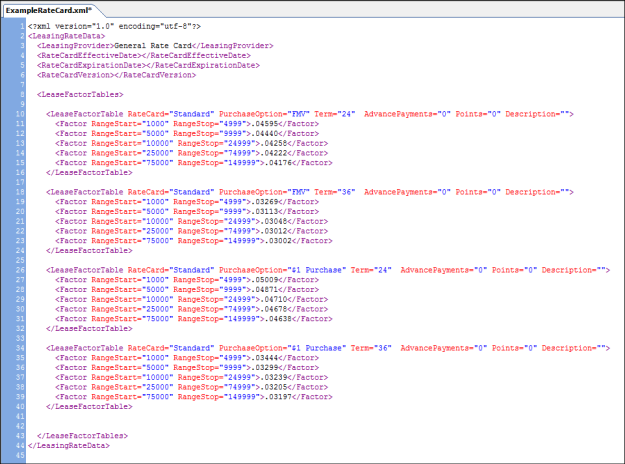The width and height of the screenshot is (625, 464).
Task: Click Factor value .04678 line
Action: (x=192, y=309)
